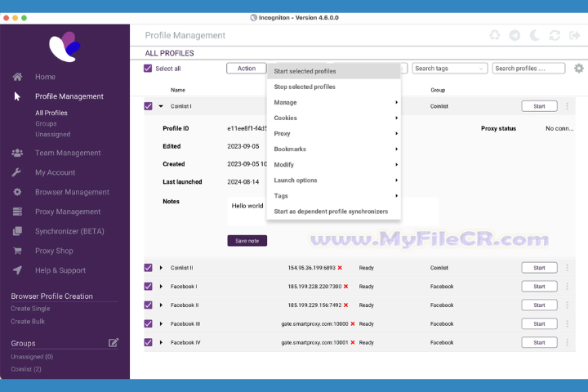This screenshot has width=588, height=392.
Task: Select Groups under Profile Management
Action: point(46,123)
